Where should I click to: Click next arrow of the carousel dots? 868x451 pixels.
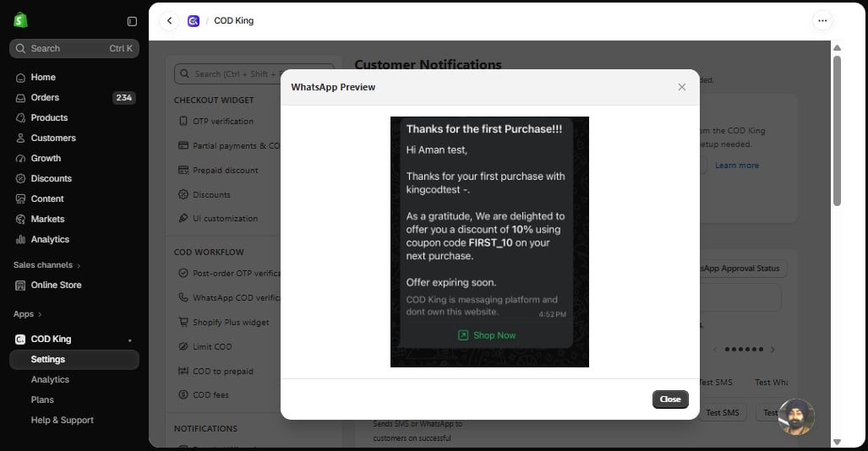coord(772,349)
